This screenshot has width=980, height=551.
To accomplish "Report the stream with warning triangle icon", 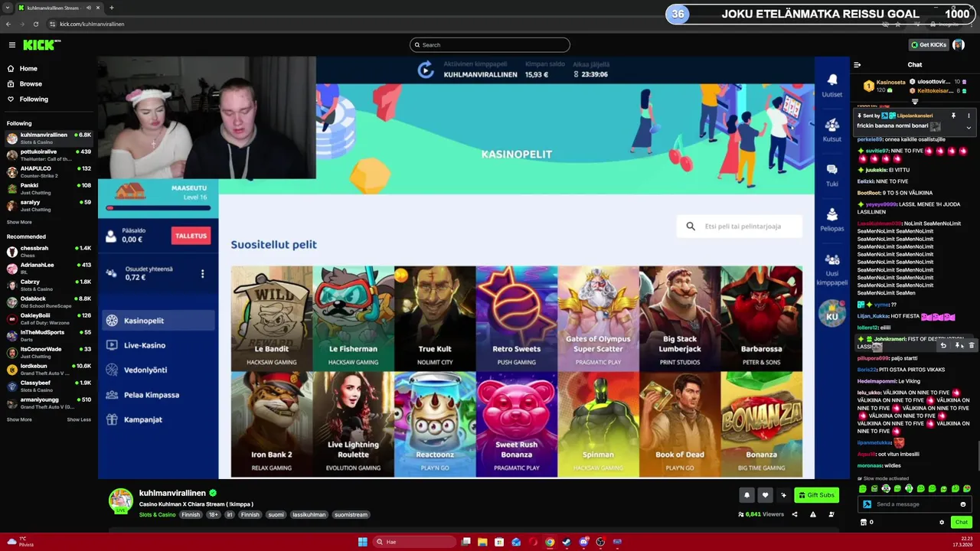I will pyautogui.click(x=813, y=514).
